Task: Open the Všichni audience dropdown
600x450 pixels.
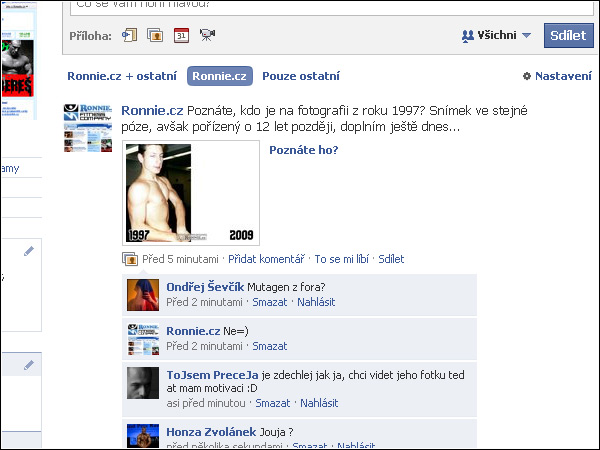Action: pyautogui.click(x=496, y=36)
